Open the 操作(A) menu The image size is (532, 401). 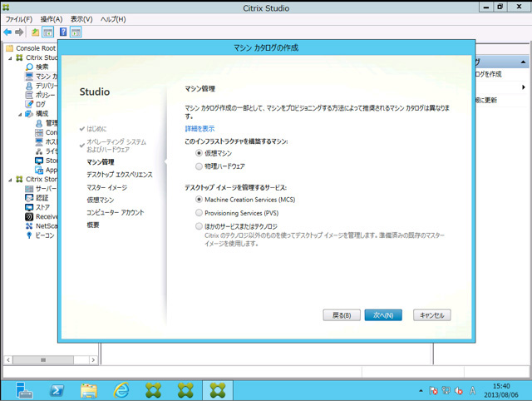tap(52, 19)
